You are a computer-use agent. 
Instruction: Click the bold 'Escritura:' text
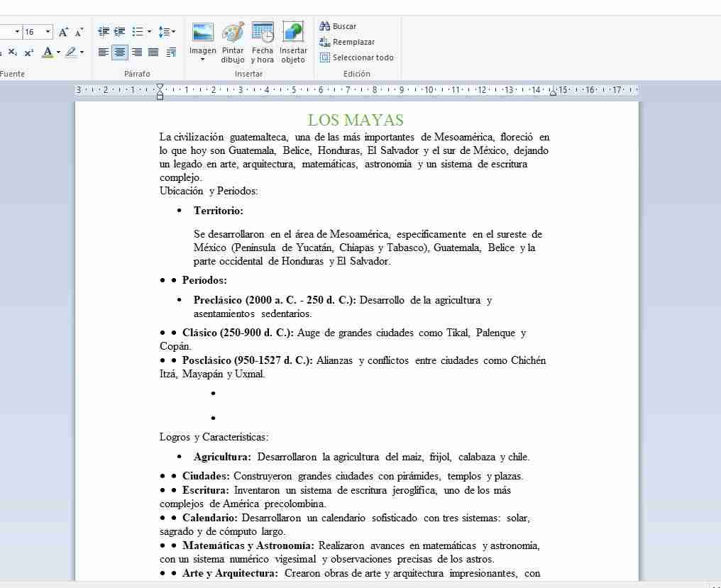pos(206,490)
